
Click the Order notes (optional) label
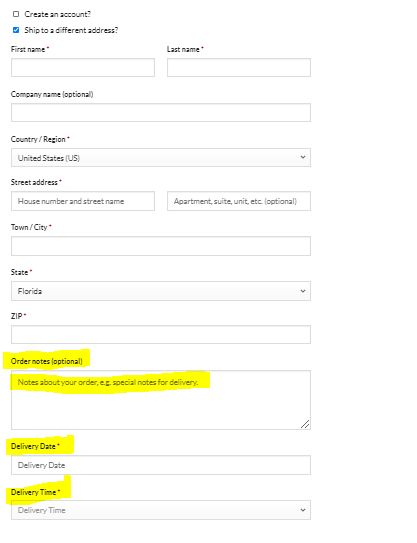coord(47,361)
